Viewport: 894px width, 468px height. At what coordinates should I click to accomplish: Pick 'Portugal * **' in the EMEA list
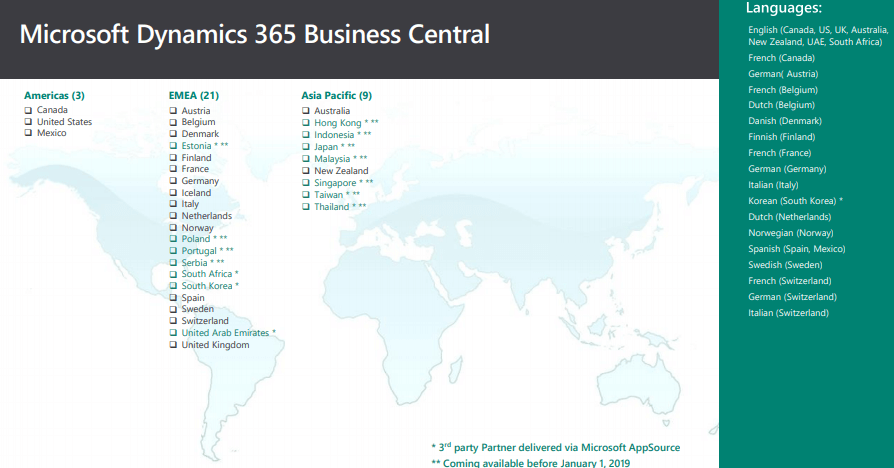tap(208, 251)
